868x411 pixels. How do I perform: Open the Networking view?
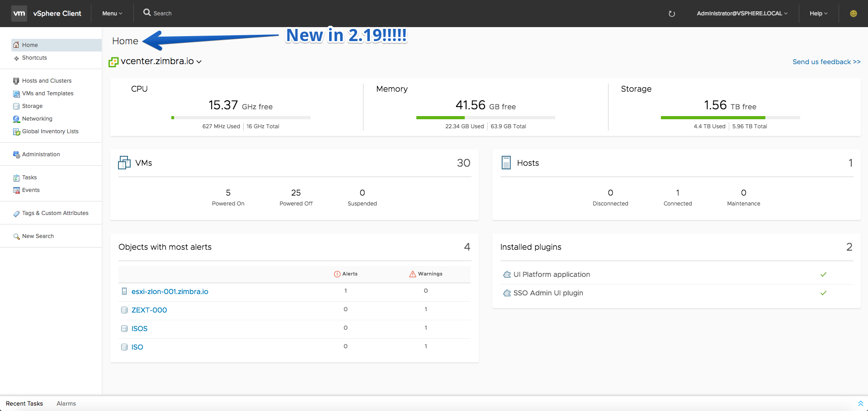(x=37, y=119)
